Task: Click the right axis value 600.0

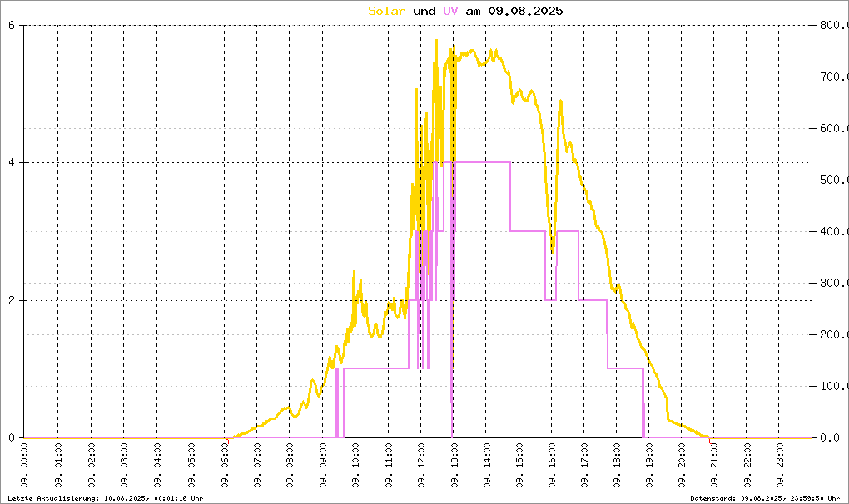Action: coord(834,128)
